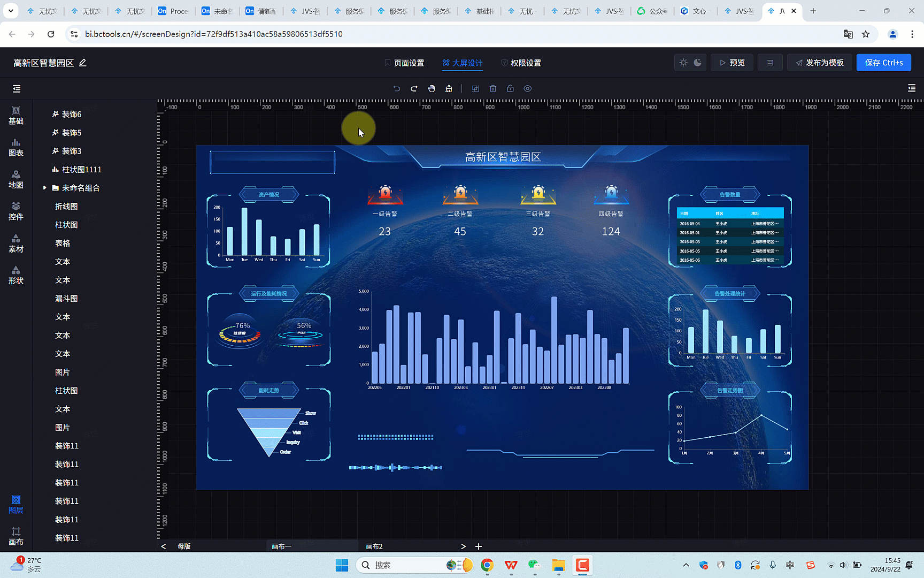Click the list icon beside 预览
Viewport: 924px width, 578px height.
[770, 63]
